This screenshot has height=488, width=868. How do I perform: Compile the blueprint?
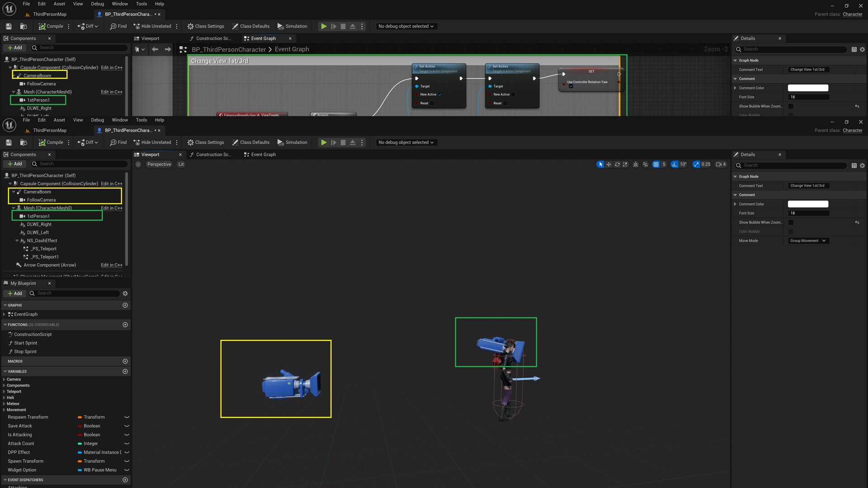[x=51, y=142]
